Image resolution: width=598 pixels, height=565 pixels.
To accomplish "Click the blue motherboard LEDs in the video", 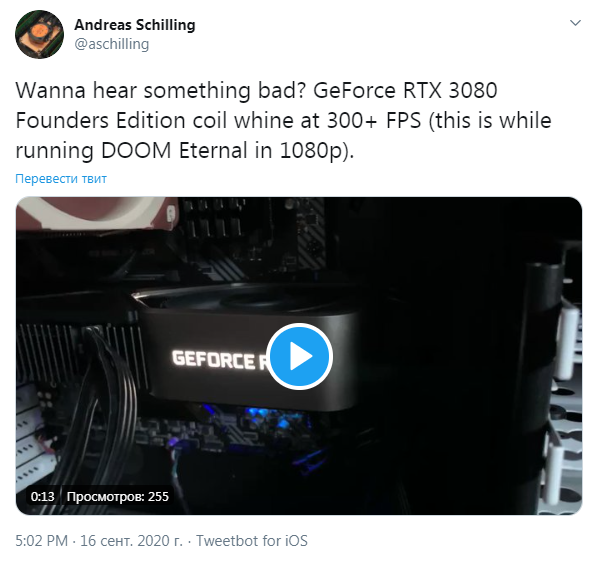I will coord(267,419).
